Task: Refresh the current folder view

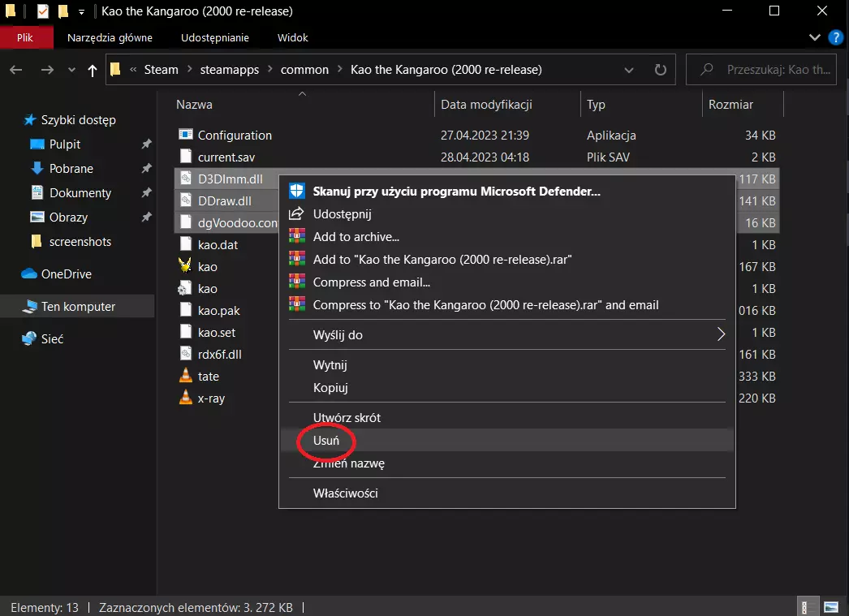Action: pos(661,70)
